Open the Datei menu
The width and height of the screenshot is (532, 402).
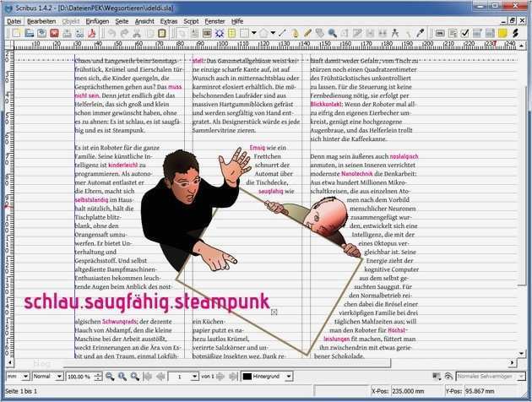14,21
